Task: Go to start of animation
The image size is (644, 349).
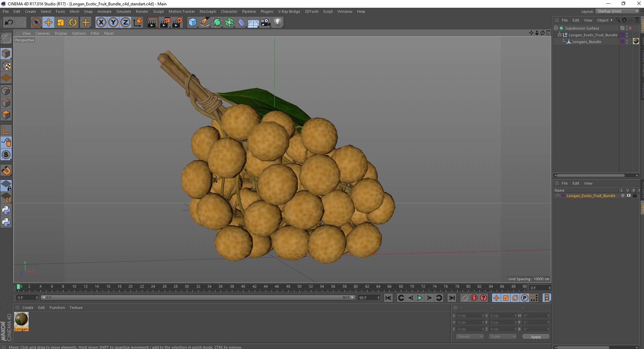Action: click(388, 298)
